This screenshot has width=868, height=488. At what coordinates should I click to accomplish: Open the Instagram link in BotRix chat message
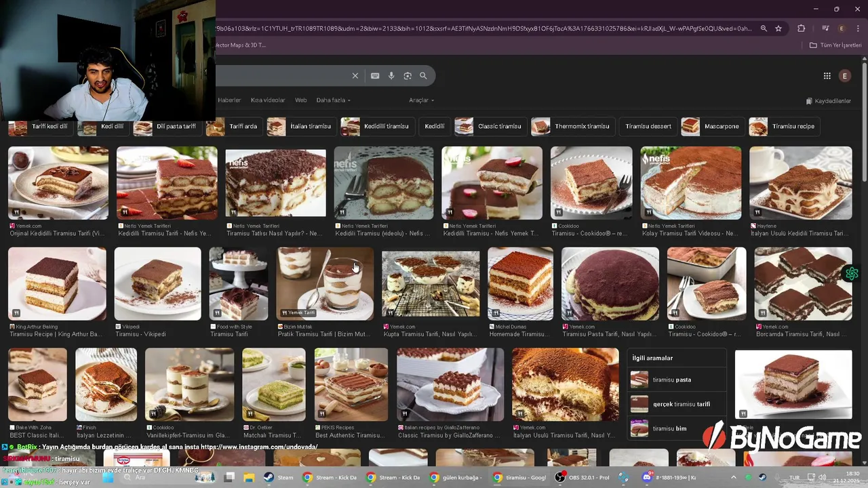point(259,447)
